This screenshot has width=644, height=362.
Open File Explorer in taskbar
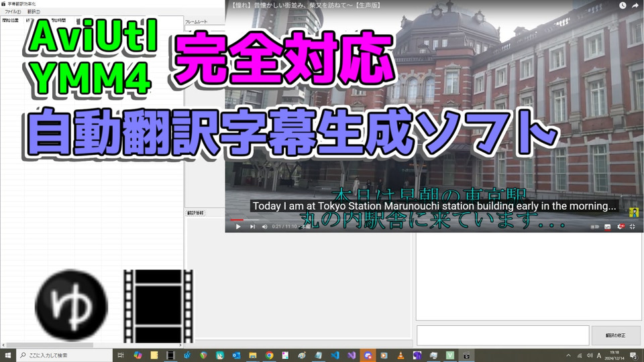click(253, 355)
